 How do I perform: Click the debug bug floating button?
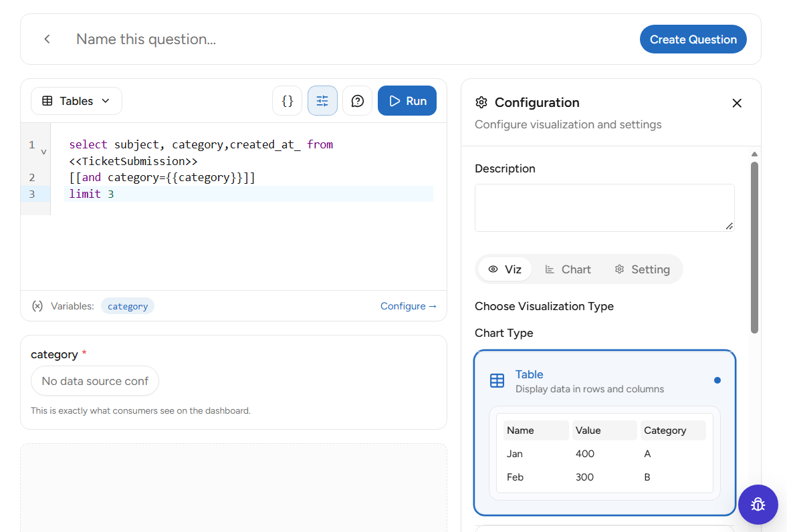point(758,505)
